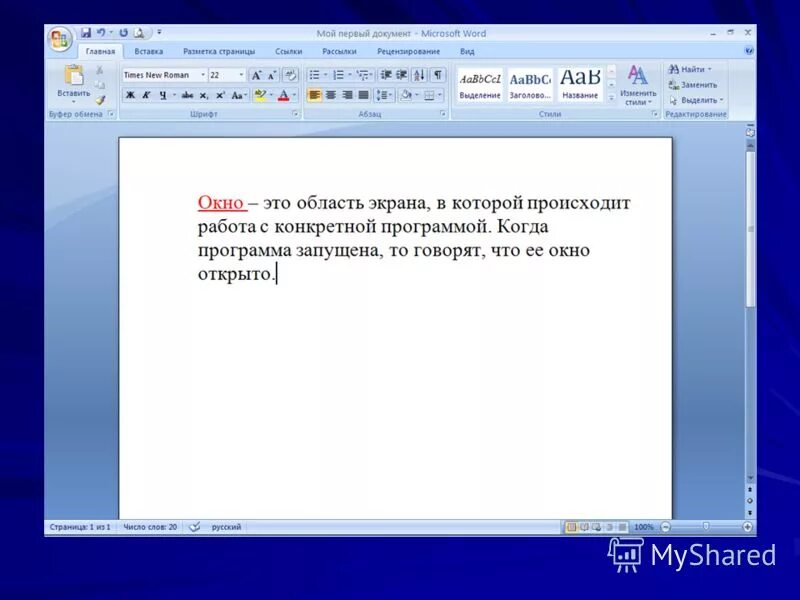Clear formatting with the eraser icon
Viewport: 800px width, 600px height.
290,76
